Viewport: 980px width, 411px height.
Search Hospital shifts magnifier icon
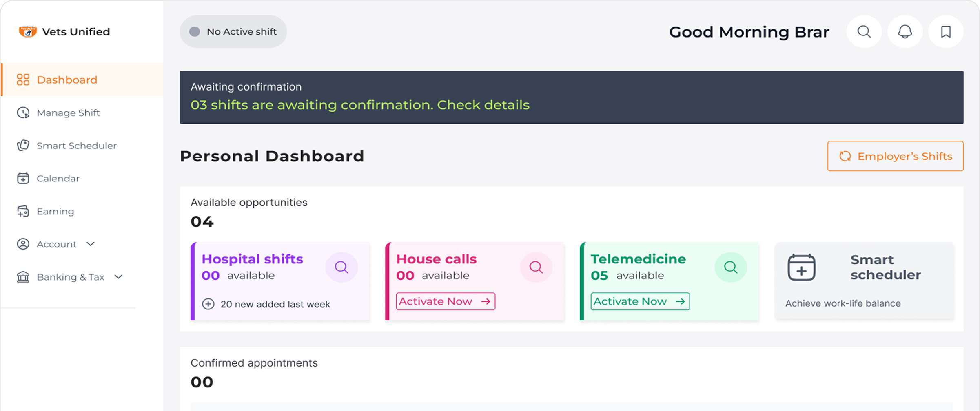click(x=341, y=267)
